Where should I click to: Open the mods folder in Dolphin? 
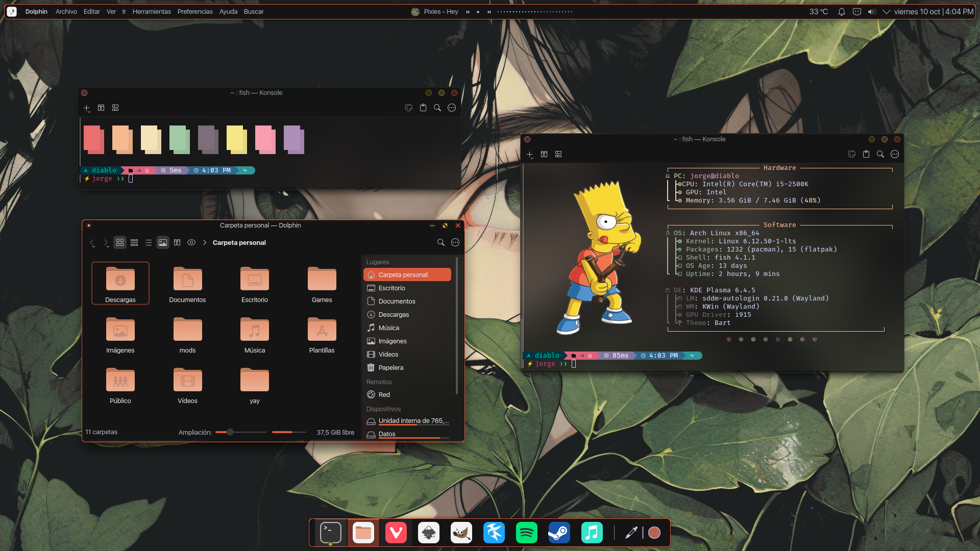pos(187,335)
